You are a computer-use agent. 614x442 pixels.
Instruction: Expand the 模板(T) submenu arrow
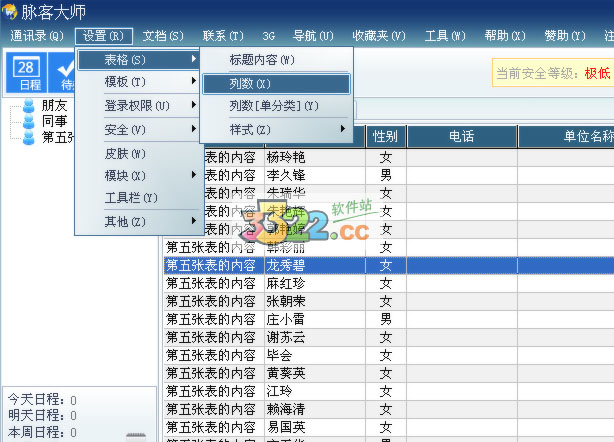194,81
